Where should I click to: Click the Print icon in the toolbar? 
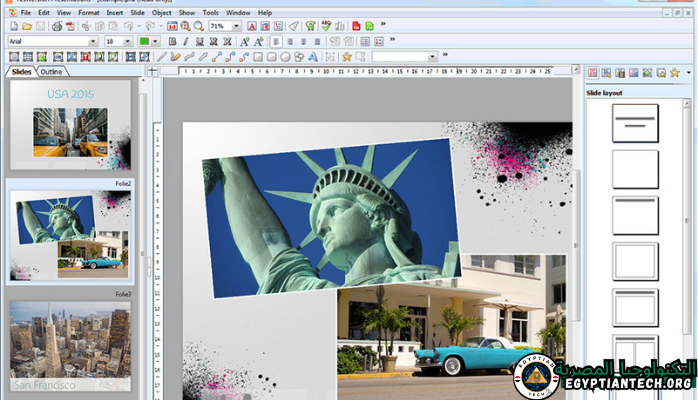tap(57, 25)
